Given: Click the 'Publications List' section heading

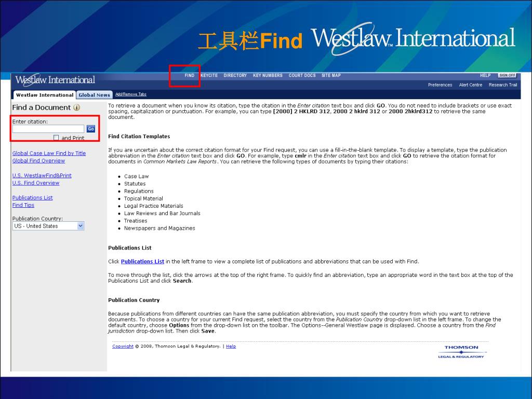Looking at the screenshot, I should [x=129, y=248].
